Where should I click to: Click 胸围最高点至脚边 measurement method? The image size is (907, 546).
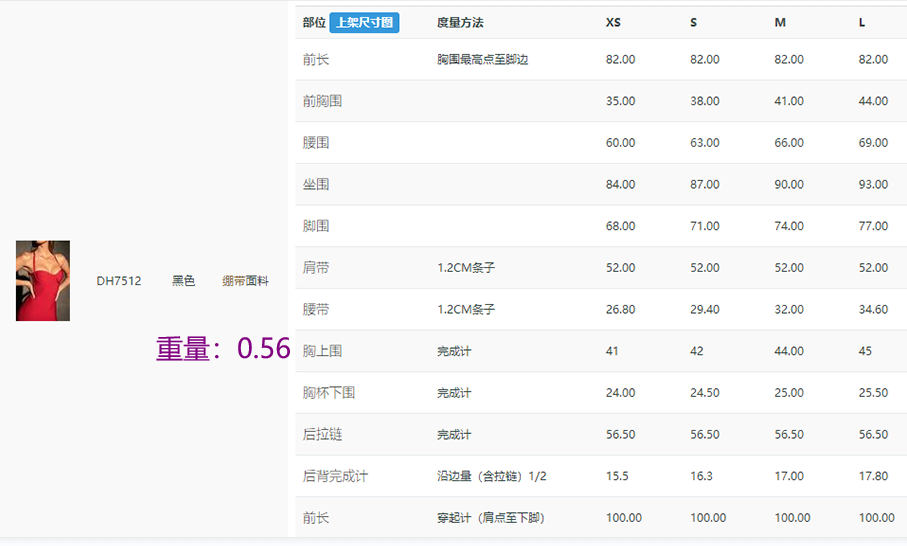[x=482, y=60]
